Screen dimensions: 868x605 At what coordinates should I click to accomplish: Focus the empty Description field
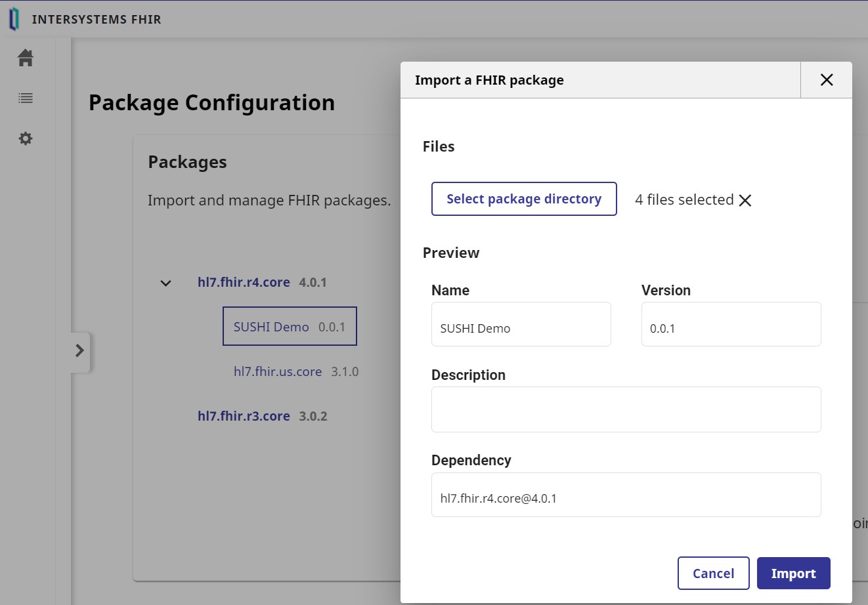626,409
